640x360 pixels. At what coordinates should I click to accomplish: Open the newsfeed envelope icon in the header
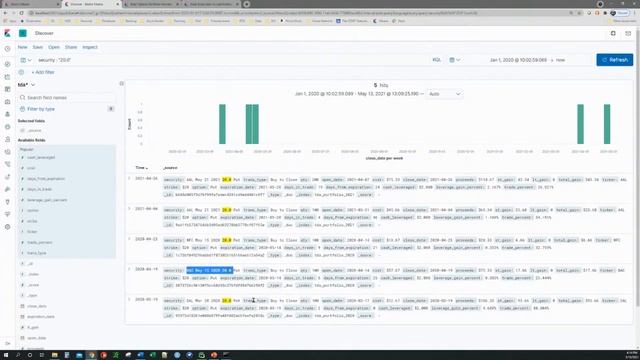(x=628, y=33)
